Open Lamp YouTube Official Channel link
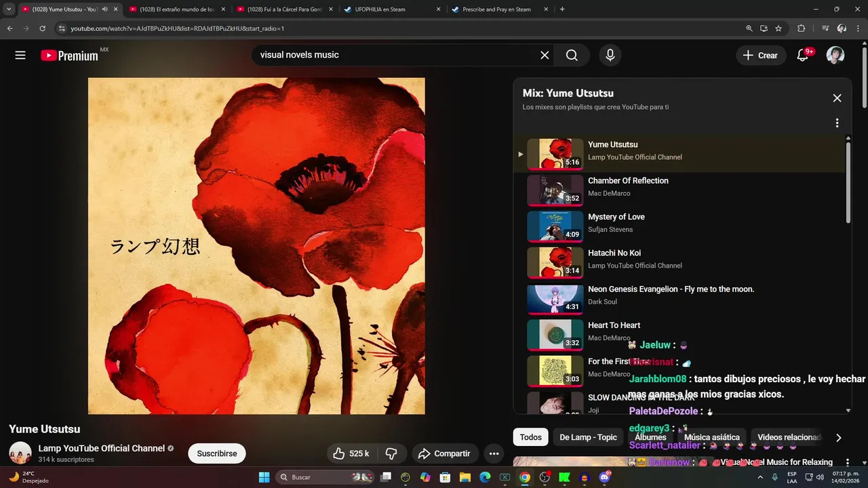This screenshot has width=868, height=488. 102,448
